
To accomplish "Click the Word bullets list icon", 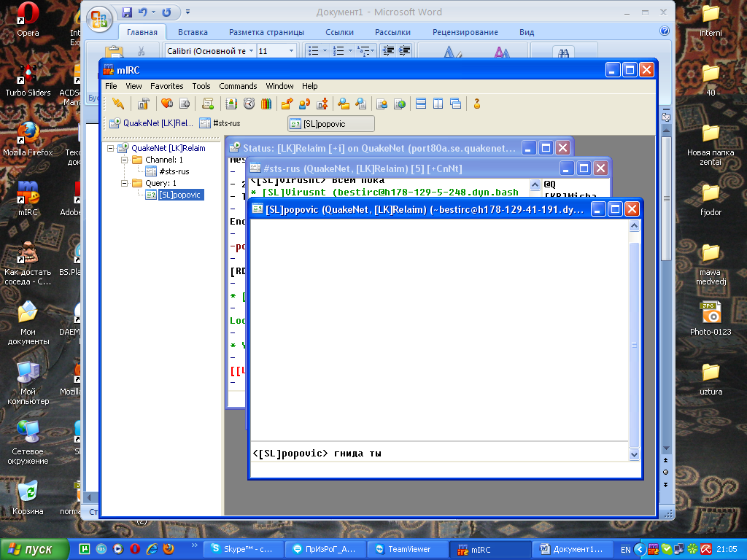I will point(313,50).
